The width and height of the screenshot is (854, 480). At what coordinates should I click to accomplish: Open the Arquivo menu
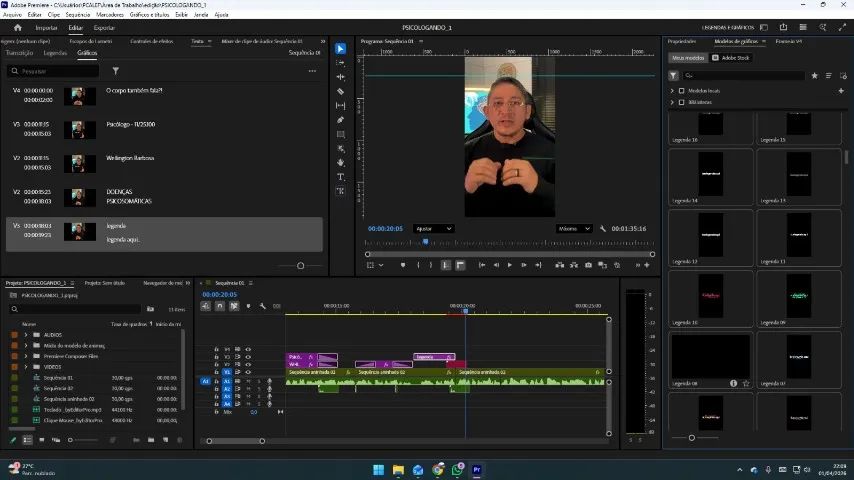13,15
